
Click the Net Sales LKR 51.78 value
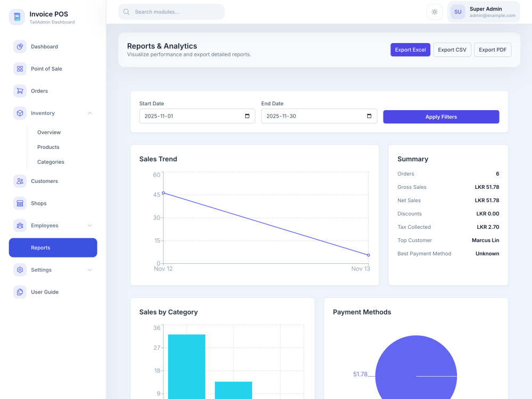coord(487,201)
